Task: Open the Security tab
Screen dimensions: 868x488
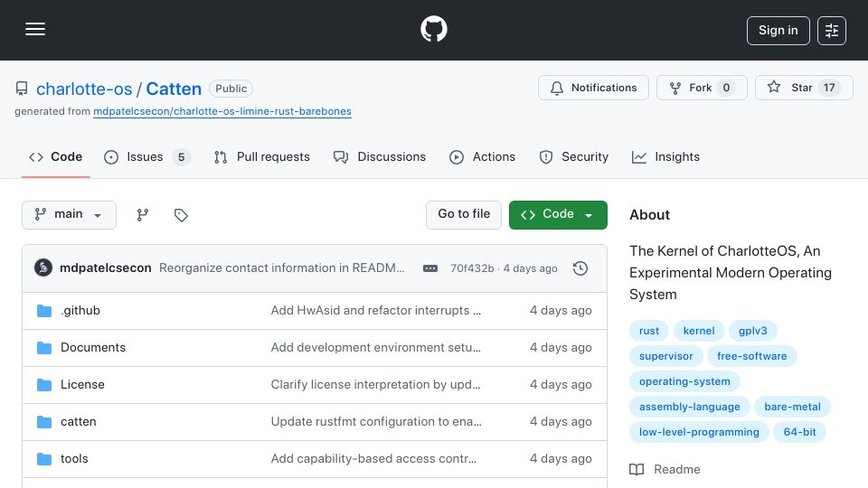Action: pyautogui.click(x=574, y=157)
